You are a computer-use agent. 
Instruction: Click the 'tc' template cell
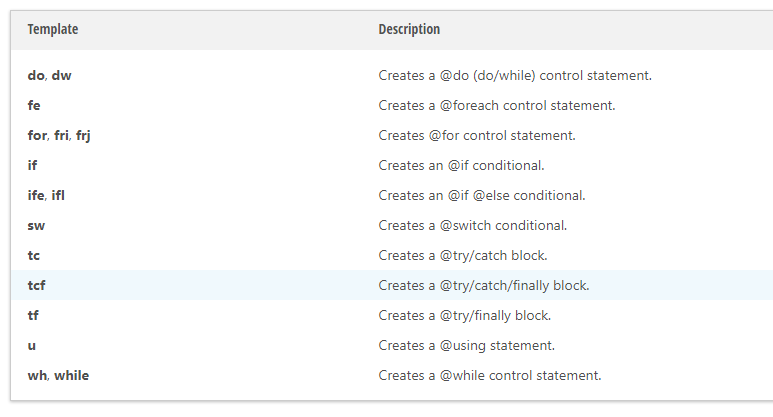tap(34, 256)
